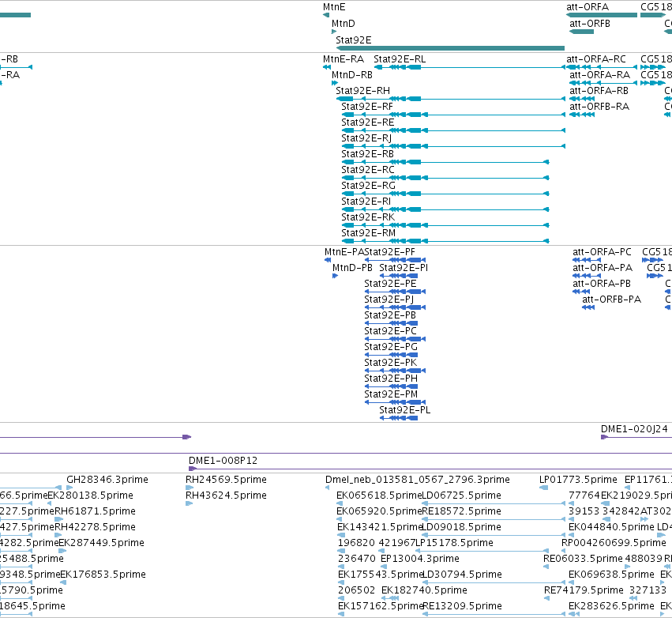Screen dimensions: 672x618
Task: Select the LD30794.5prime EST
Action: click(494, 582)
